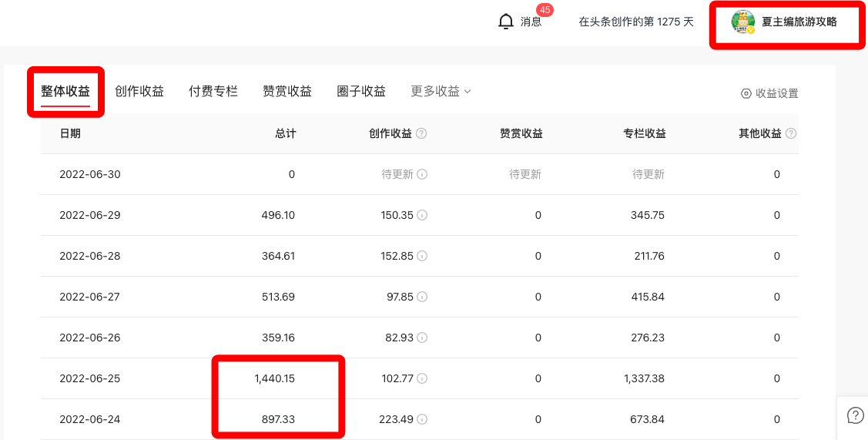Click info icon next to 223.49
Viewport: 868px width, 440px height.
[x=422, y=419]
